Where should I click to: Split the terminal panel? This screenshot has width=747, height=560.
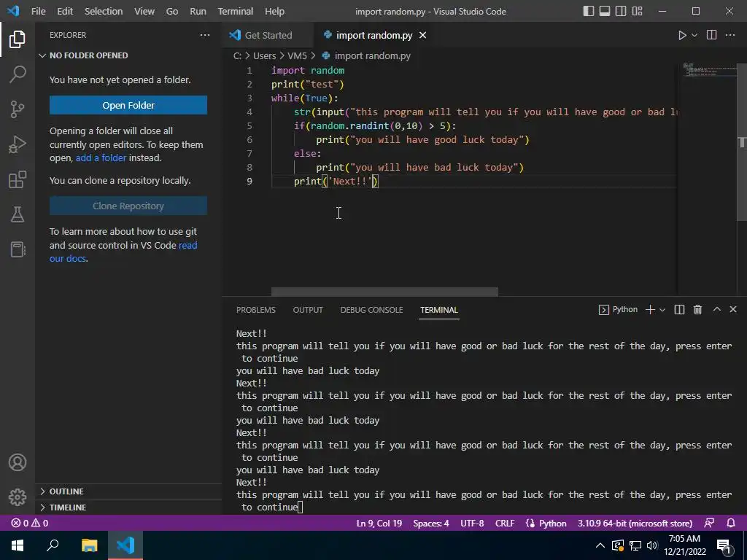point(679,310)
